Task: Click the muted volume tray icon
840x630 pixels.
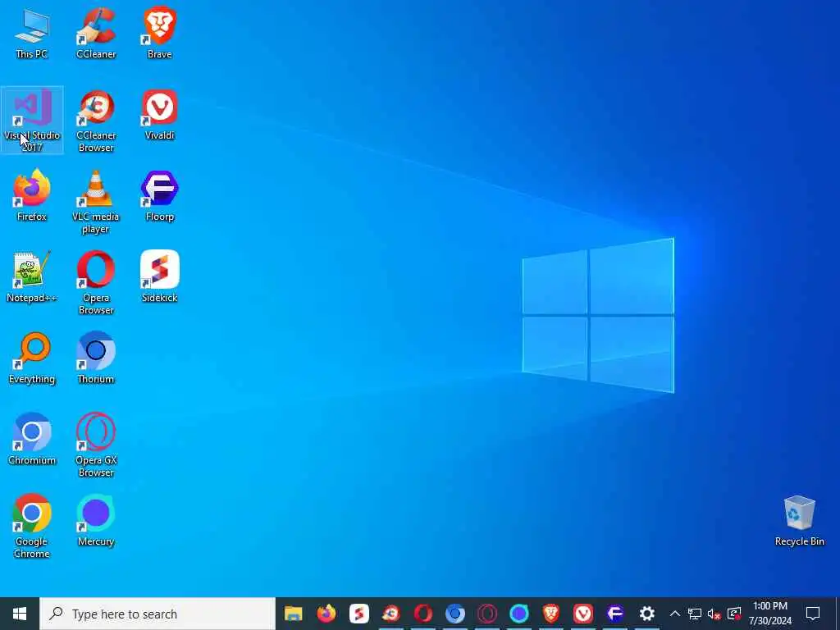Action: [x=714, y=614]
